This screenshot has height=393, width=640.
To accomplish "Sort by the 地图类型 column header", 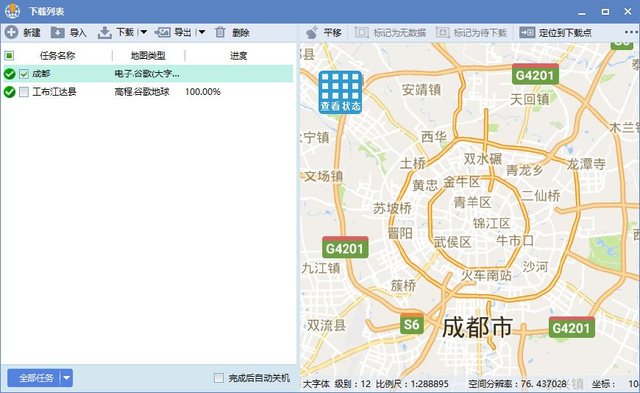I will pyautogui.click(x=148, y=56).
